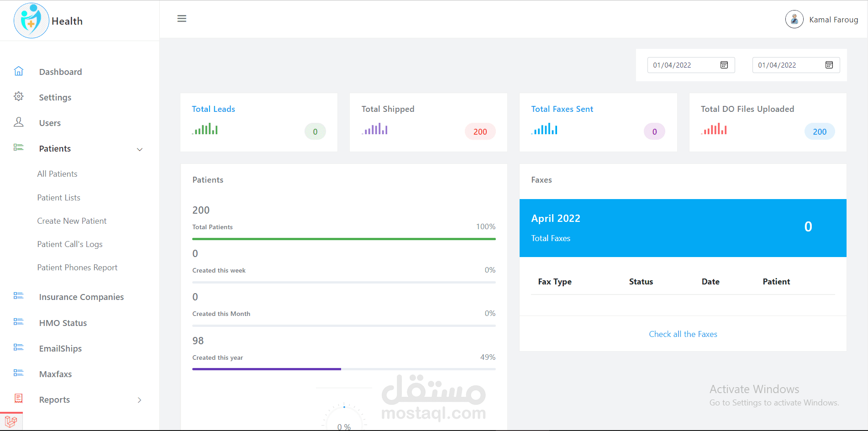This screenshot has height=431, width=868.
Task: Click the Maxfaxs list icon
Action: pyautogui.click(x=19, y=373)
